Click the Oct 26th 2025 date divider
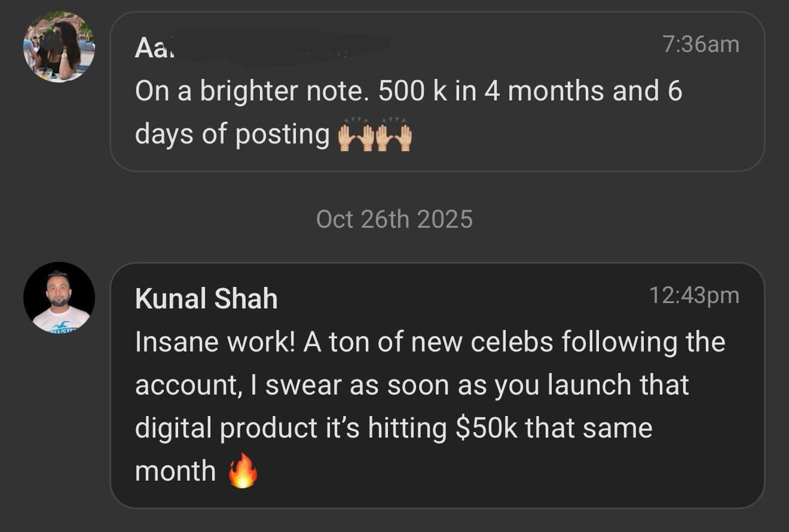The height and width of the screenshot is (532, 789). click(x=395, y=219)
